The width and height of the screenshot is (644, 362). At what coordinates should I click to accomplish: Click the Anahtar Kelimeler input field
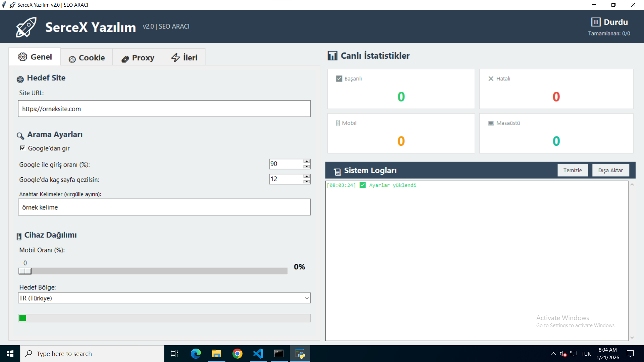click(164, 207)
